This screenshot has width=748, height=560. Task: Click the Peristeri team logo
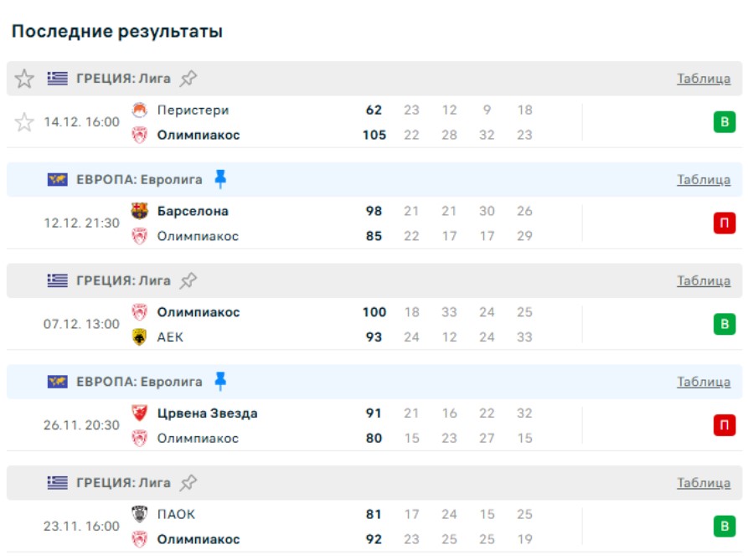(x=140, y=110)
